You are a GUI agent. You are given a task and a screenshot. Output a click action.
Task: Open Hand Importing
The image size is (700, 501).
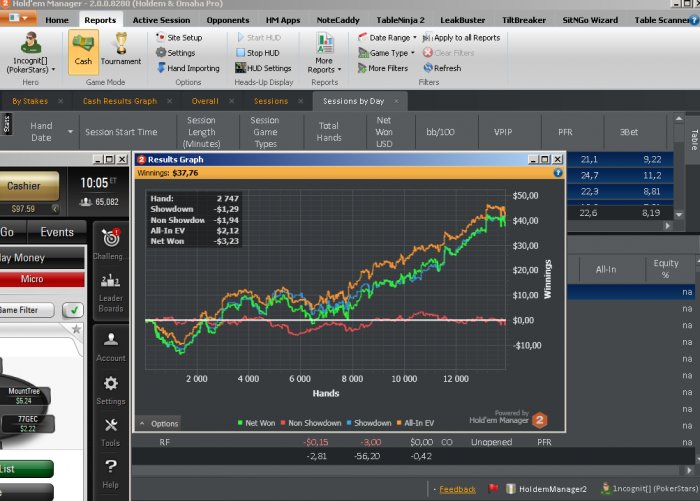188,68
